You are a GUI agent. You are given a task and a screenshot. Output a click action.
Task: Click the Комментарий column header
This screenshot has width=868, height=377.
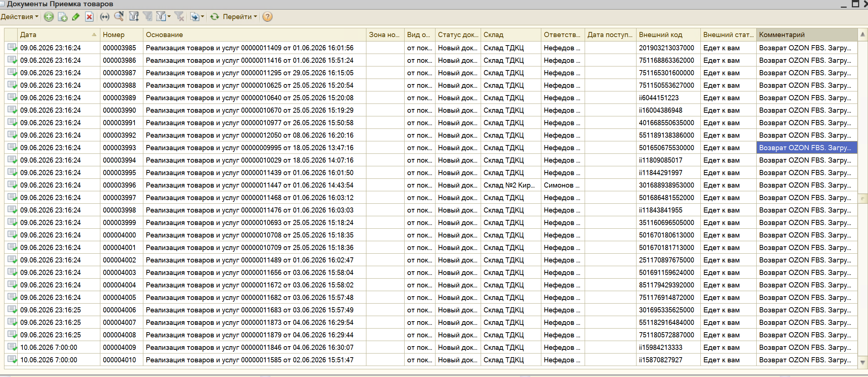click(x=807, y=35)
